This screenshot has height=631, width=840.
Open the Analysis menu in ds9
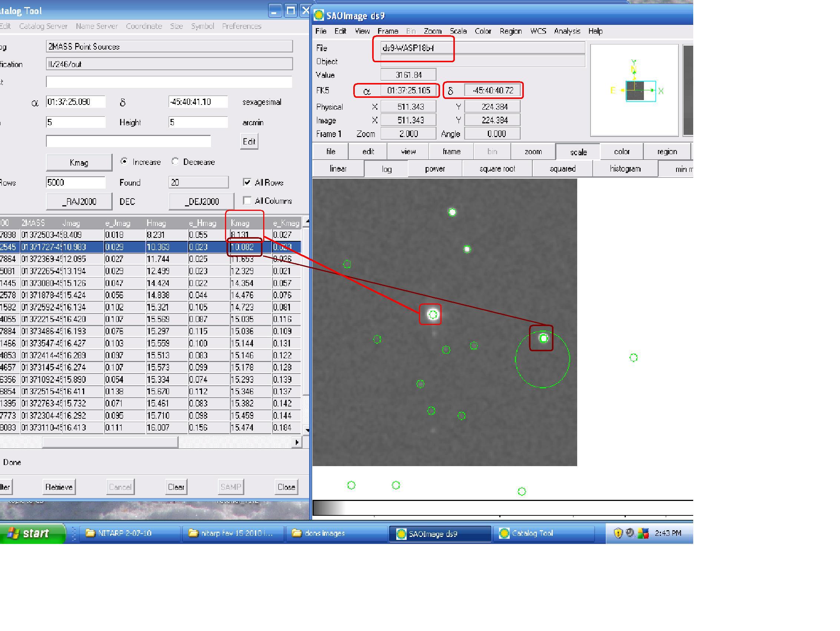click(x=567, y=31)
